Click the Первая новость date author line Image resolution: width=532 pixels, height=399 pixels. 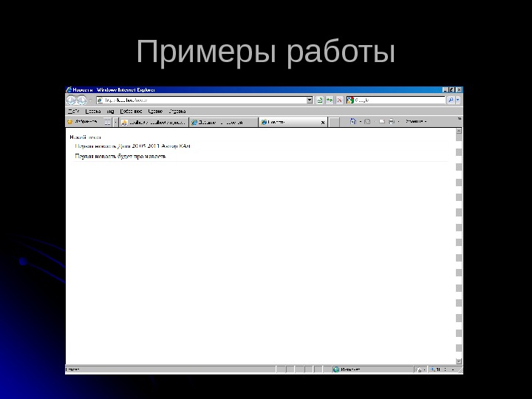133,146
